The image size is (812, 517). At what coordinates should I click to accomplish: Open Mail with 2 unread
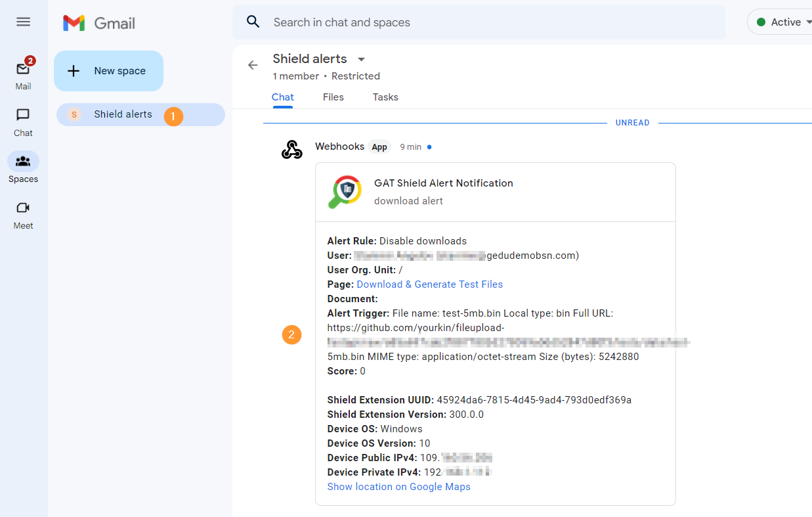pyautogui.click(x=23, y=74)
